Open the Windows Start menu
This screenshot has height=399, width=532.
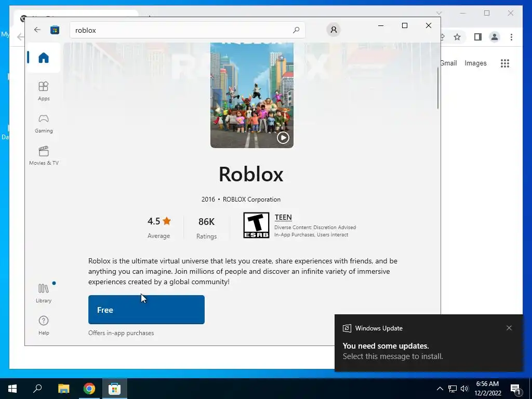click(x=12, y=389)
